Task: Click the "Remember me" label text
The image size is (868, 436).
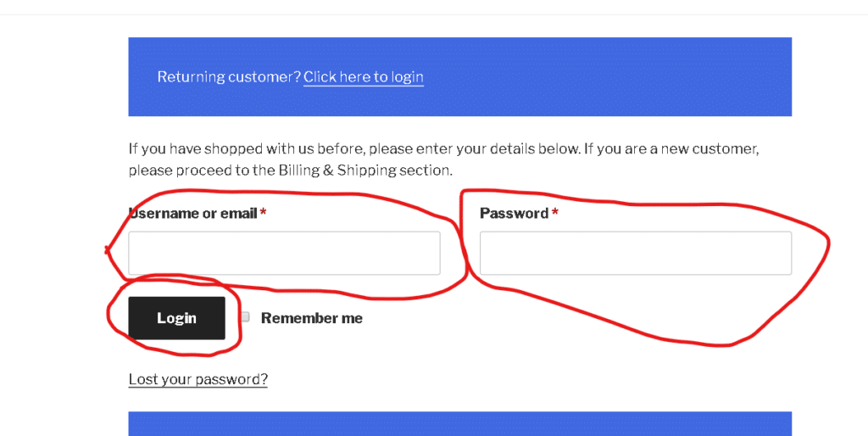Action: click(x=311, y=318)
